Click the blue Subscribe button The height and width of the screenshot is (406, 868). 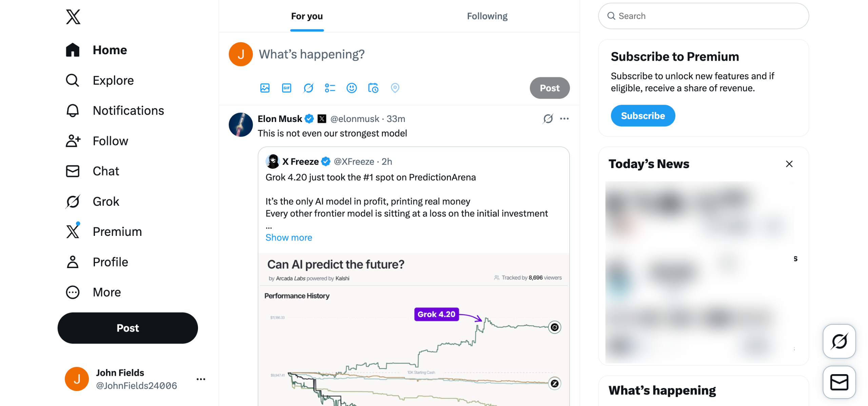643,116
